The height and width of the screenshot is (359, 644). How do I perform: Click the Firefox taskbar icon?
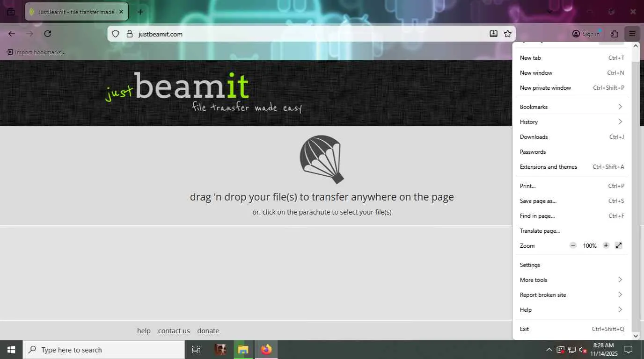tap(266, 350)
